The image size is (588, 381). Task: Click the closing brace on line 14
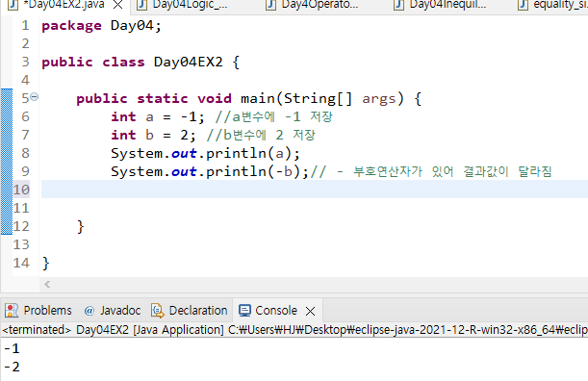pyautogui.click(x=46, y=264)
